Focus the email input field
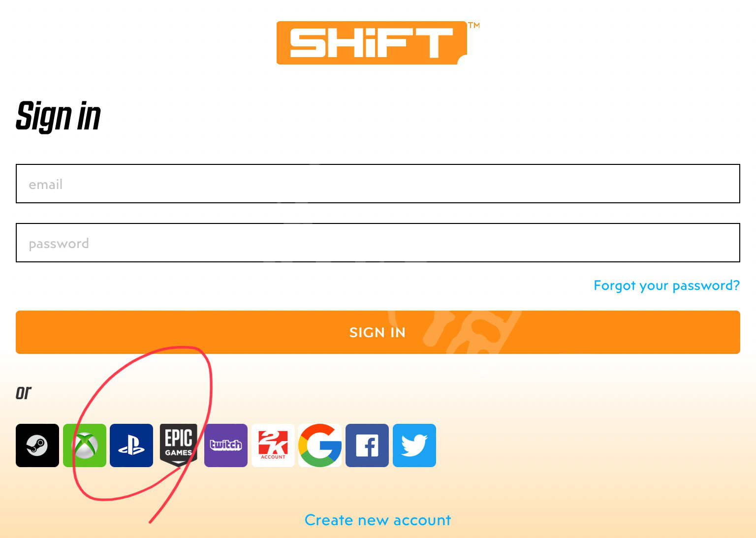756x538 pixels. 378,184
